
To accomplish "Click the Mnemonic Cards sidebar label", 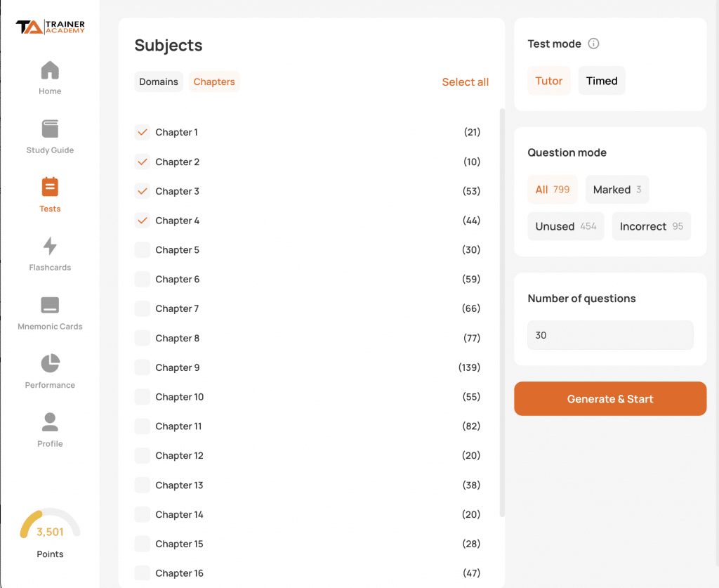I will (x=50, y=326).
